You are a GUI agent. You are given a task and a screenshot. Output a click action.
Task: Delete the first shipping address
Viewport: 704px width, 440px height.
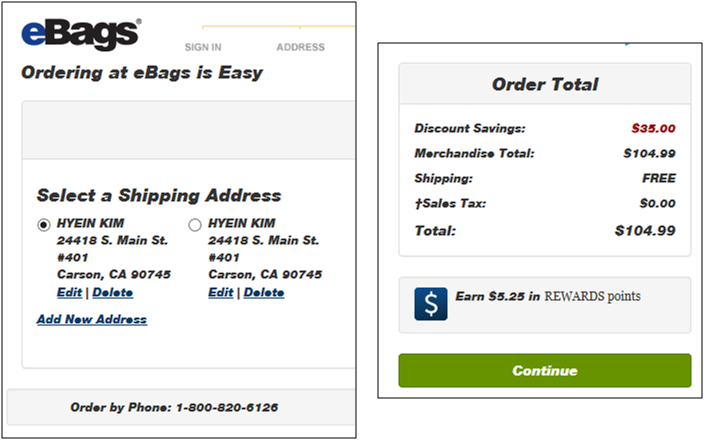112,293
